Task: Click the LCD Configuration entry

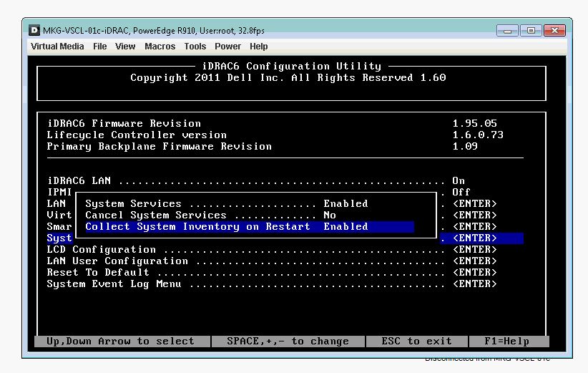Action: [272, 250]
